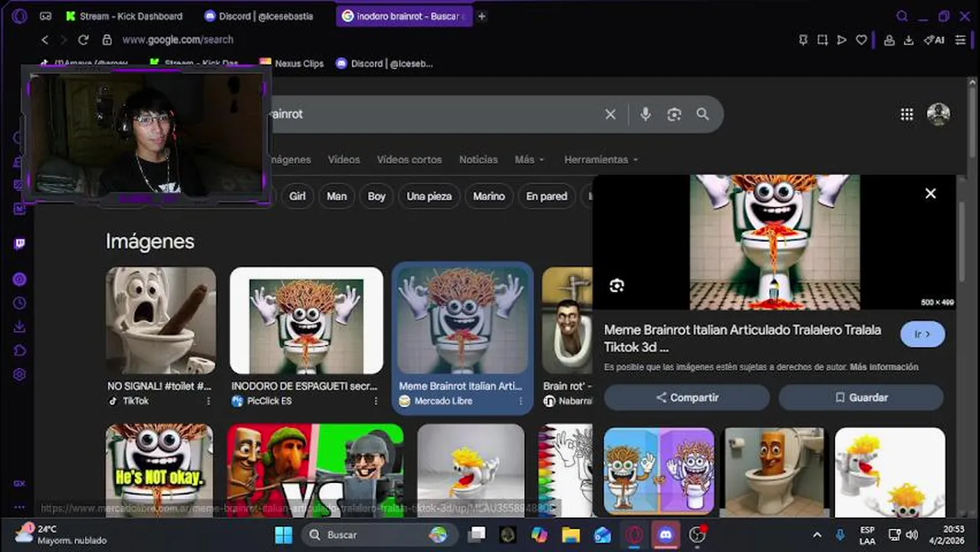Submit search with magnifying glass icon
This screenshot has width=980, height=552.
(x=702, y=114)
